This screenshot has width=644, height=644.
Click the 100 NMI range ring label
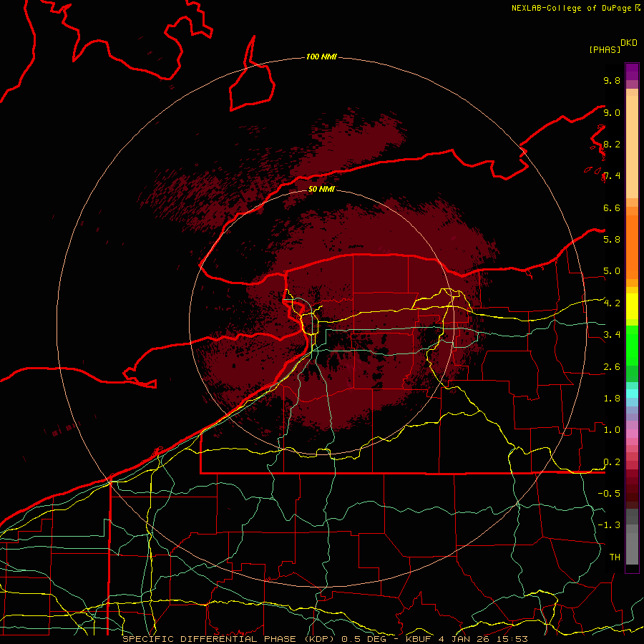coord(321,57)
